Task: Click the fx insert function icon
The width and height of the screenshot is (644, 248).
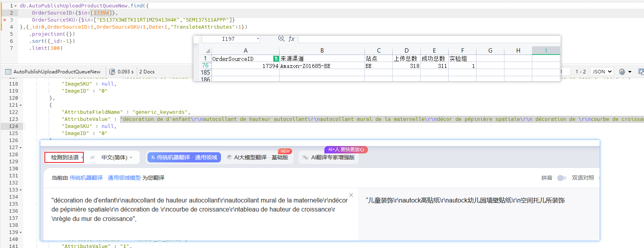Action: coord(291,38)
